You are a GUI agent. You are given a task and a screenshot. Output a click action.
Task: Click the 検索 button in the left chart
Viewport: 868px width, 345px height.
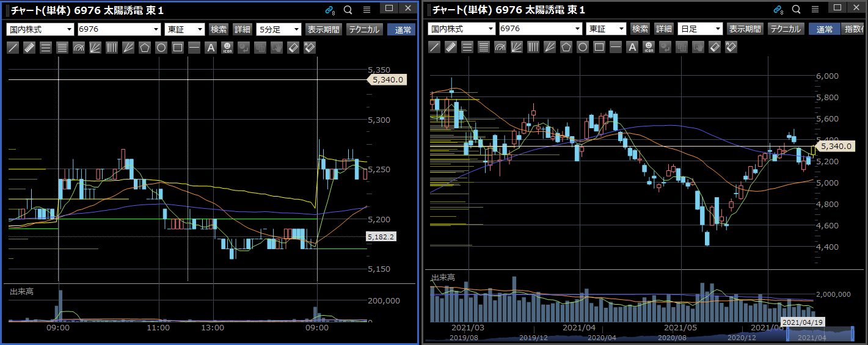point(219,29)
